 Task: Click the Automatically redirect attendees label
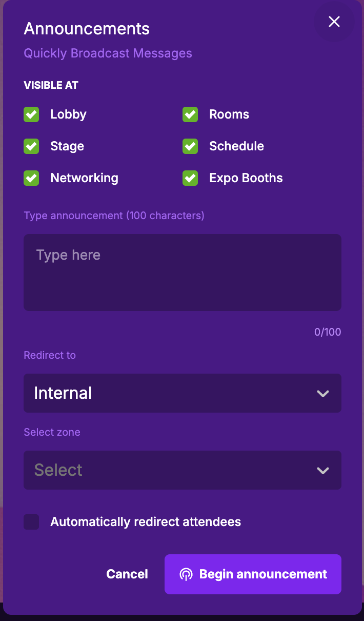click(x=146, y=522)
